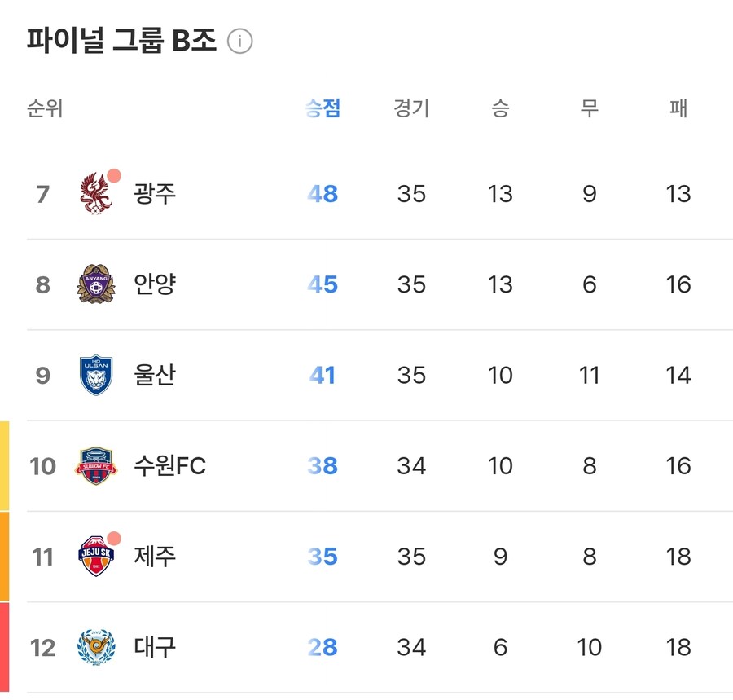Screen dimensions: 733x700
Task: Click the live dot on Gwangju's crest
Action: tap(115, 173)
